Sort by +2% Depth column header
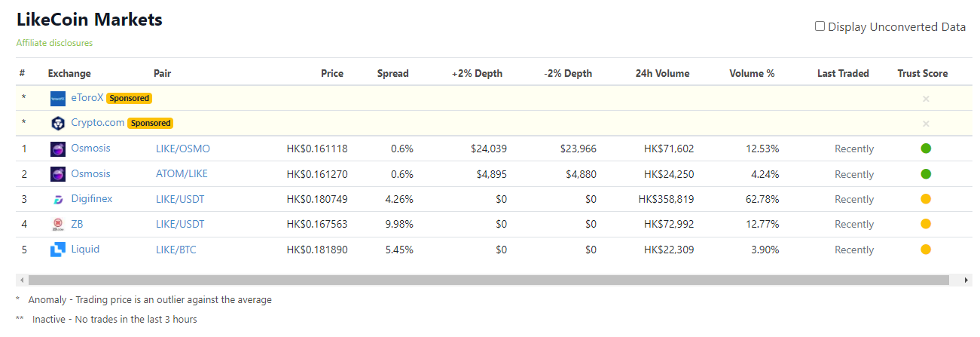The height and width of the screenshot is (337, 980). (x=477, y=73)
